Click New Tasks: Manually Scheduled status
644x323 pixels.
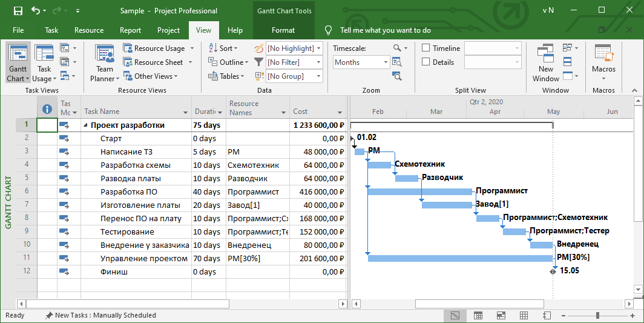coord(101,315)
